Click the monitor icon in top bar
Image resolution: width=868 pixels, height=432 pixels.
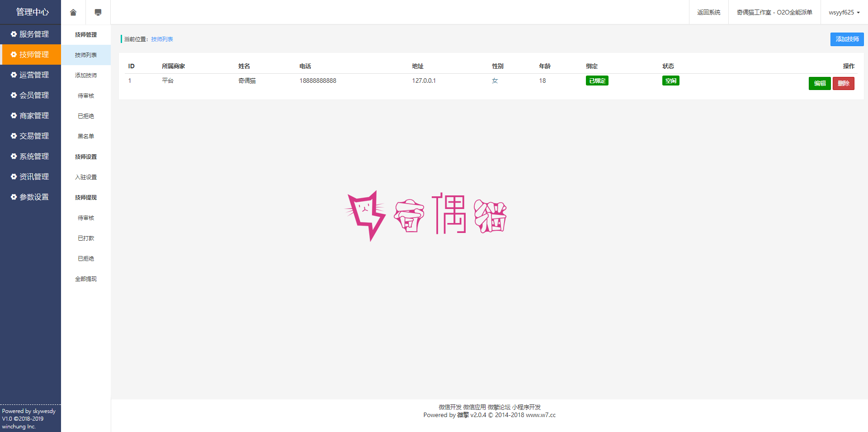(98, 12)
